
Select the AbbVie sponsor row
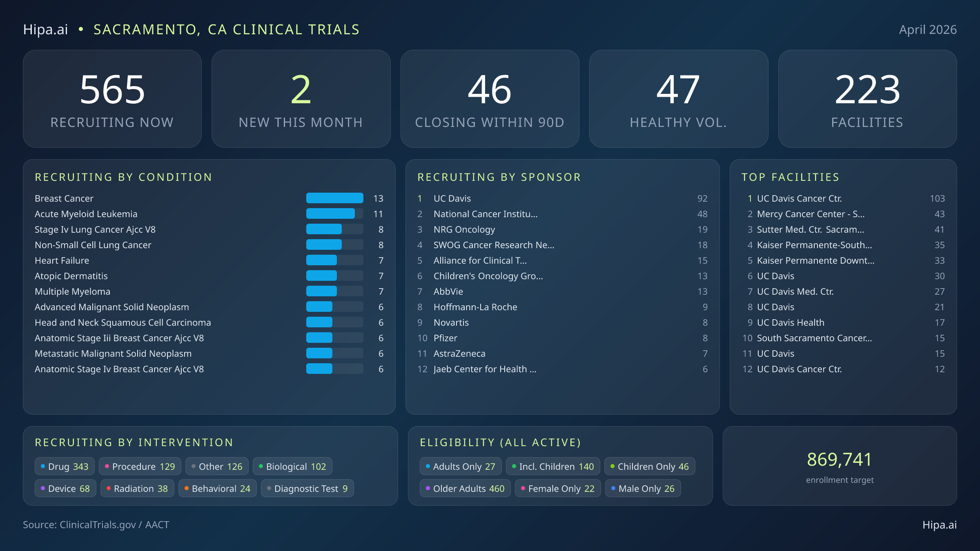pyautogui.click(x=562, y=291)
